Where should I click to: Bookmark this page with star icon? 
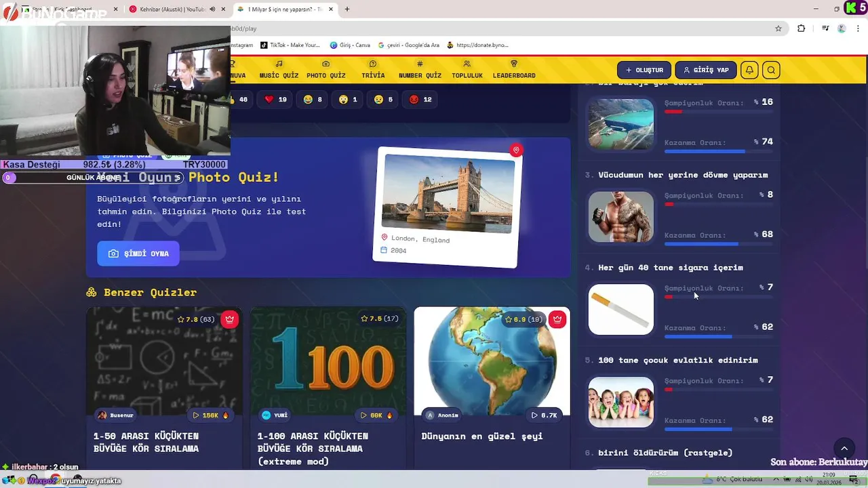(778, 28)
